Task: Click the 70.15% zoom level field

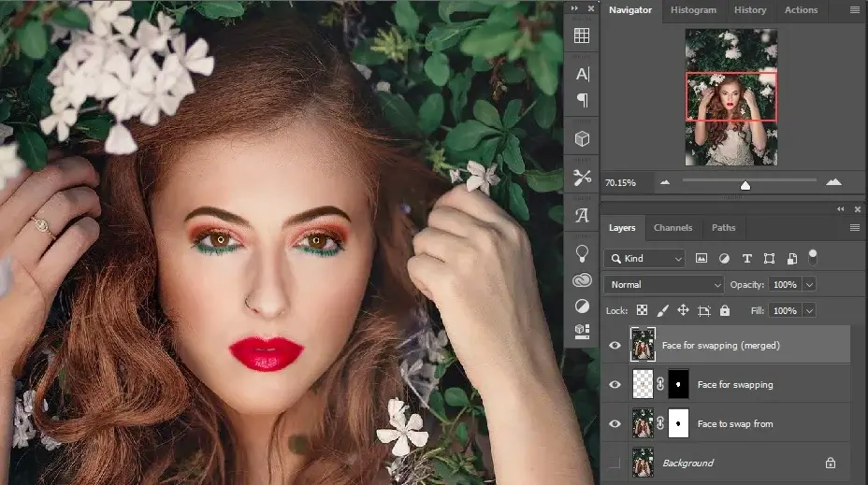Action: (627, 182)
